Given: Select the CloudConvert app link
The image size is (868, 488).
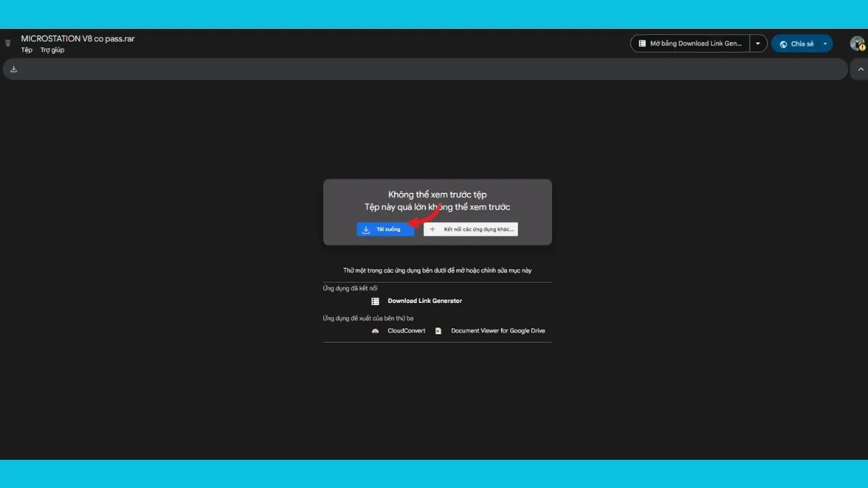Looking at the screenshot, I should pos(407,331).
